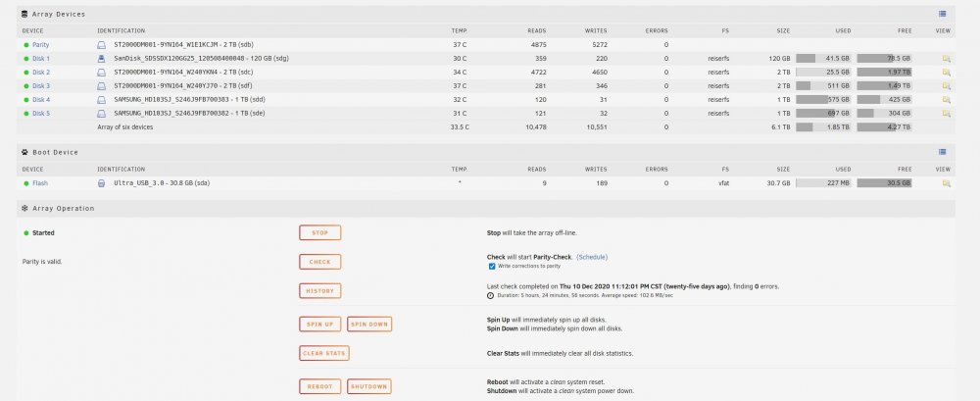Viewport: 980px width, 401px height.
Task: Click array total free bar 4.27 TB
Action: click(884, 127)
